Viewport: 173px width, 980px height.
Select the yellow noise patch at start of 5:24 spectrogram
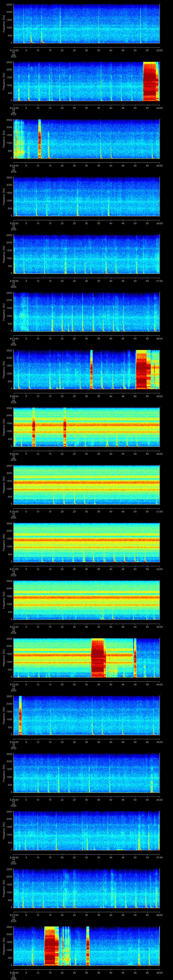pos(19,139)
